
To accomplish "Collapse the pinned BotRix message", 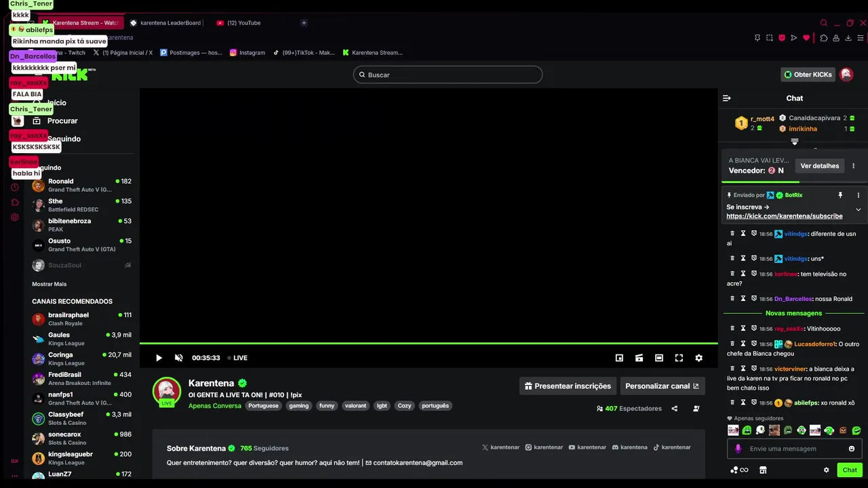I will click(x=859, y=209).
